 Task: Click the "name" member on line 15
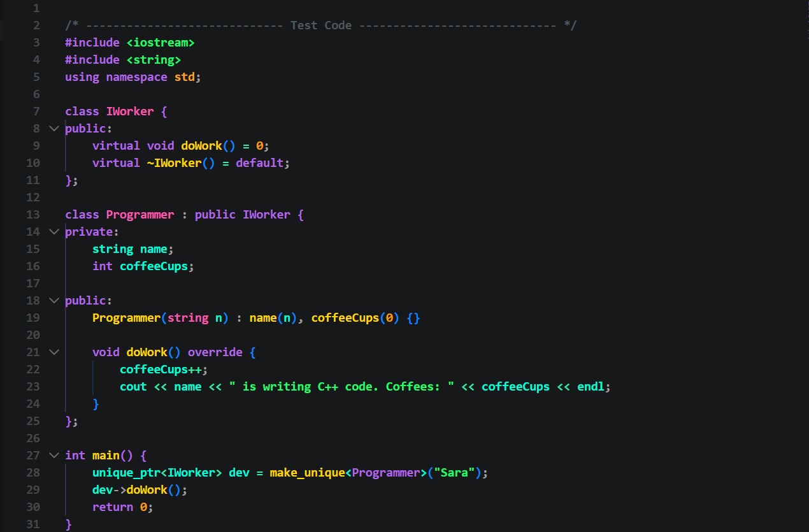tap(154, 249)
